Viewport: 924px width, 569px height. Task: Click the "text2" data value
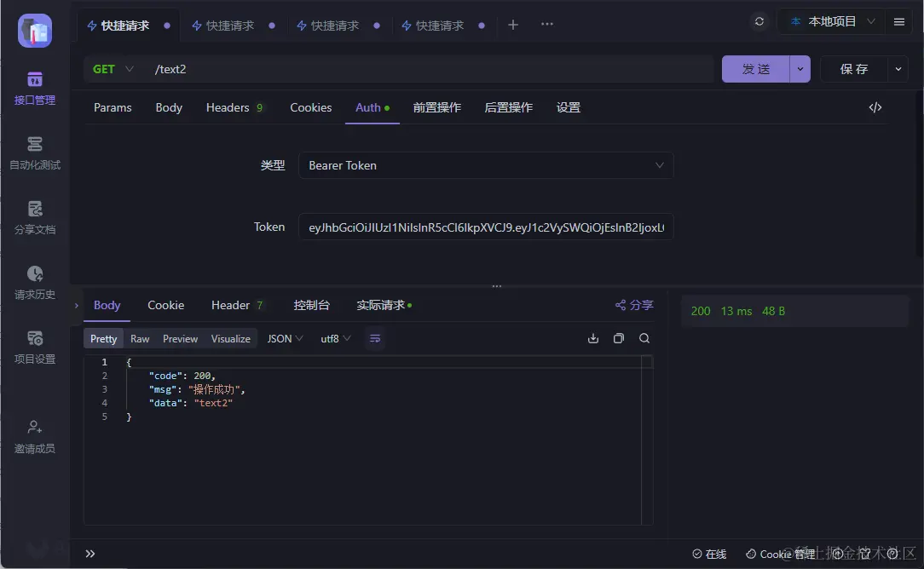pos(213,403)
